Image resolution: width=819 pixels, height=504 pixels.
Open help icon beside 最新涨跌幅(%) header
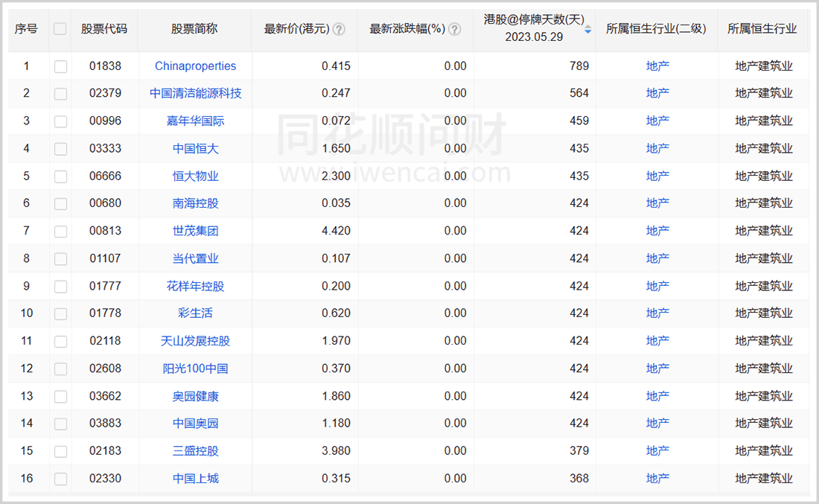click(455, 29)
